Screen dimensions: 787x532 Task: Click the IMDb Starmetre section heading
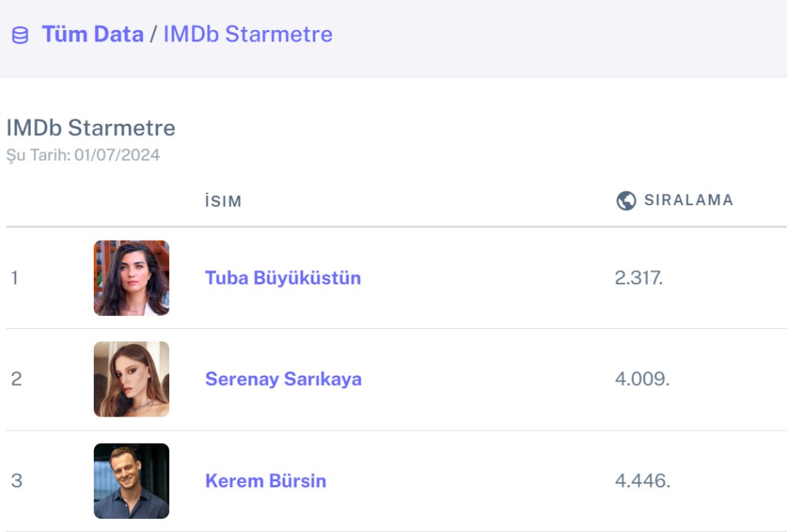(x=91, y=128)
